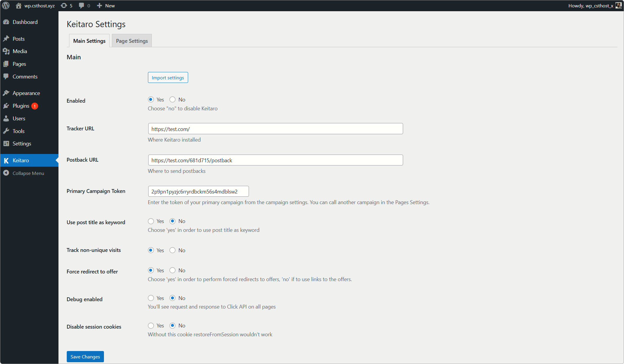Open the user avatar in top-right corner
Screen dimensions: 624x364
618,6
